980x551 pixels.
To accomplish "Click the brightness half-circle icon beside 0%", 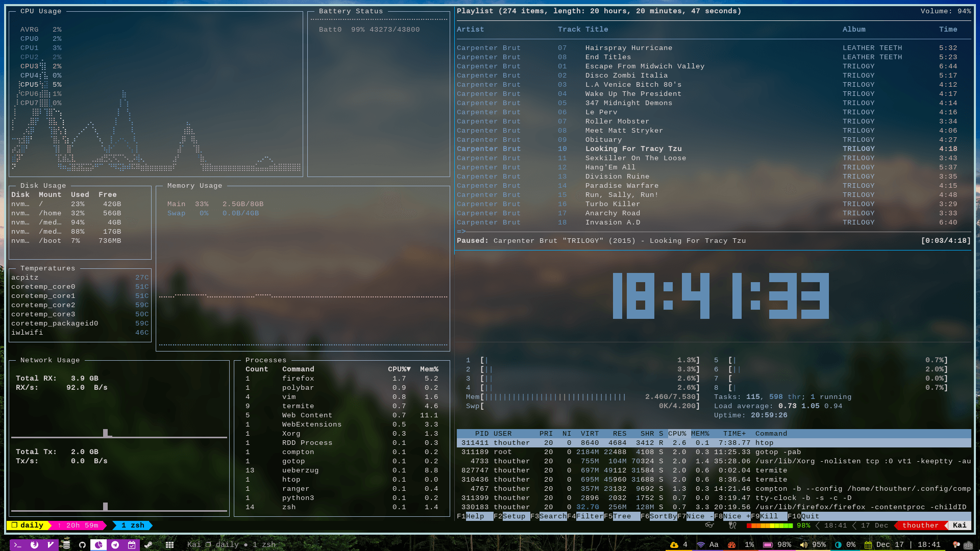I will click(x=838, y=545).
